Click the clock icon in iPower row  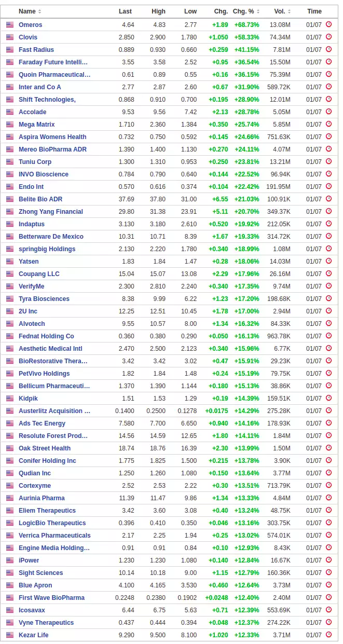[328, 560]
